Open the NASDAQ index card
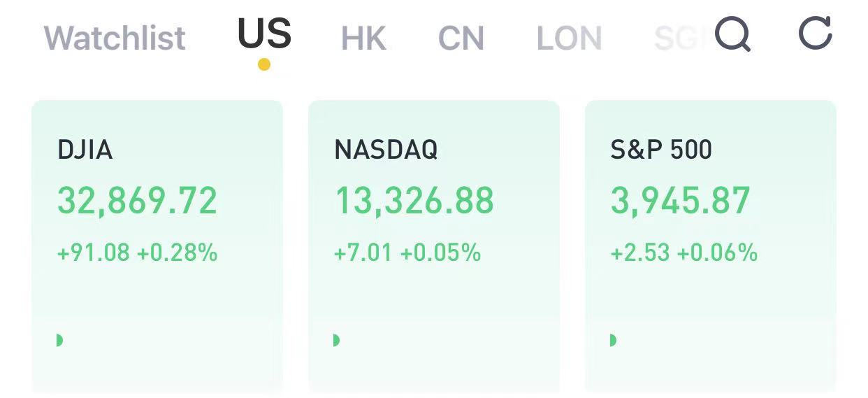 tap(434, 246)
